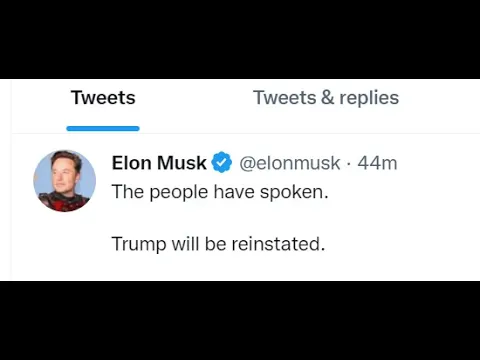Click the Elon Musk display name
The image size is (480, 360).
[x=159, y=163]
